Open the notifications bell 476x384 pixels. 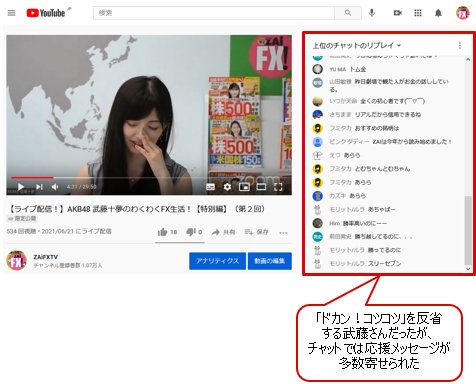pos(438,13)
